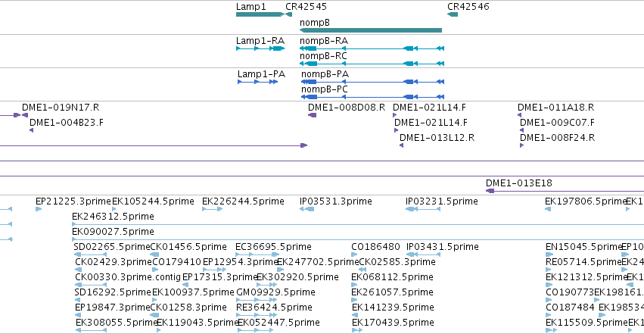Screen dimensions: 644x334
Task: Select the DME1-013E18 BAC feature
Action: click(565, 191)
